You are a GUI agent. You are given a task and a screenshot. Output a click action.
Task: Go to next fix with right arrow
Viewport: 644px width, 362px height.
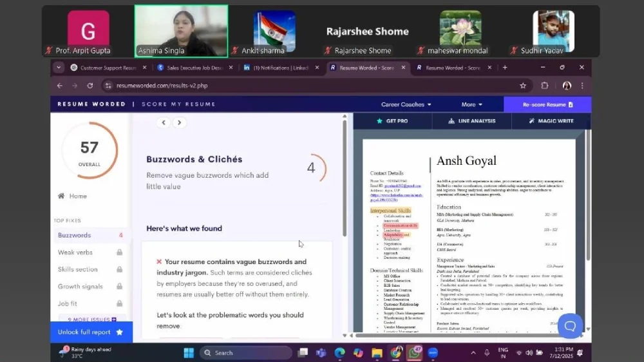click(x=180, y=122)
